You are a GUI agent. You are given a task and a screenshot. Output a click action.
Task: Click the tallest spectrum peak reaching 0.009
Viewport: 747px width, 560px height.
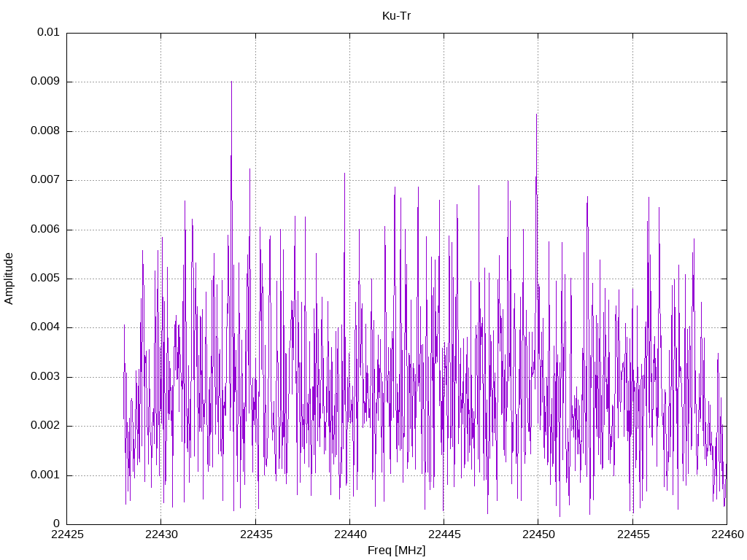point(231,82)
